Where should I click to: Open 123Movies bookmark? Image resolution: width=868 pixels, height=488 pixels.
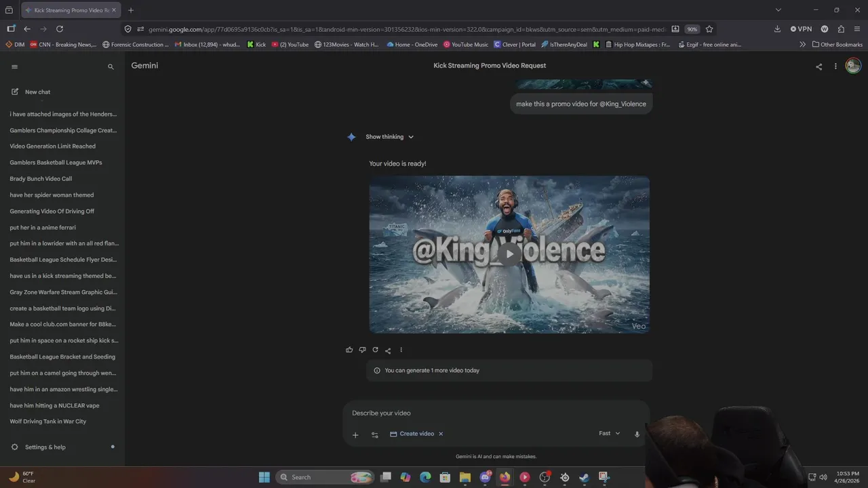(347, 45)
